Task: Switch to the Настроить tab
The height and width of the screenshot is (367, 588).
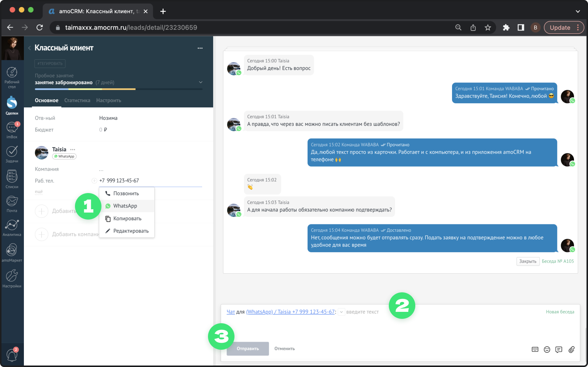Action: coord(108,100)
